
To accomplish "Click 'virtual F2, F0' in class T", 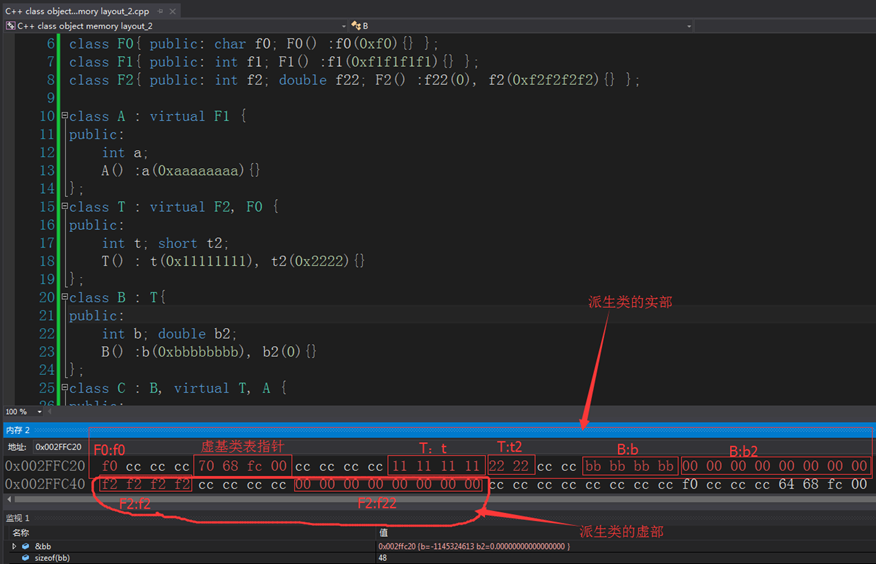I will pyautogui.click(x=206, y=207).
